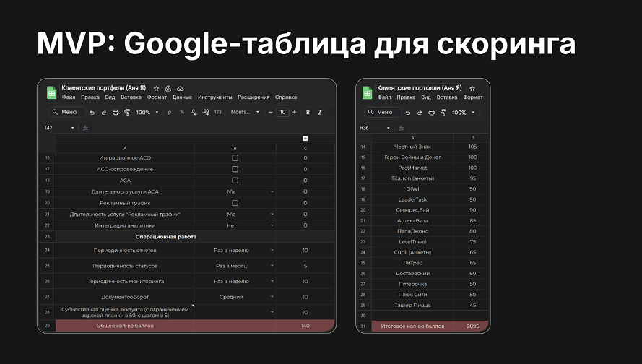Click the Общее кол-во баллов cell
The image size is (642, 364).
(125, 326)
